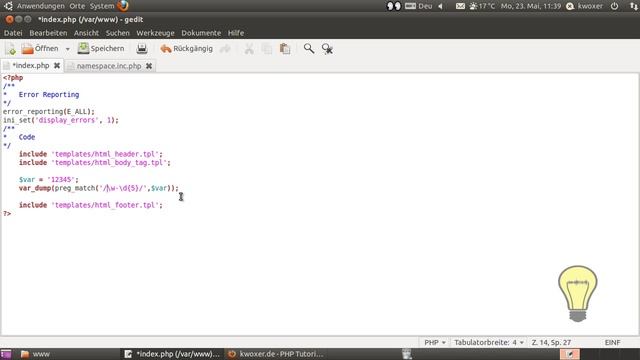Click the network connection indicator
Viewport: 640px width, 360px height.
634,6
